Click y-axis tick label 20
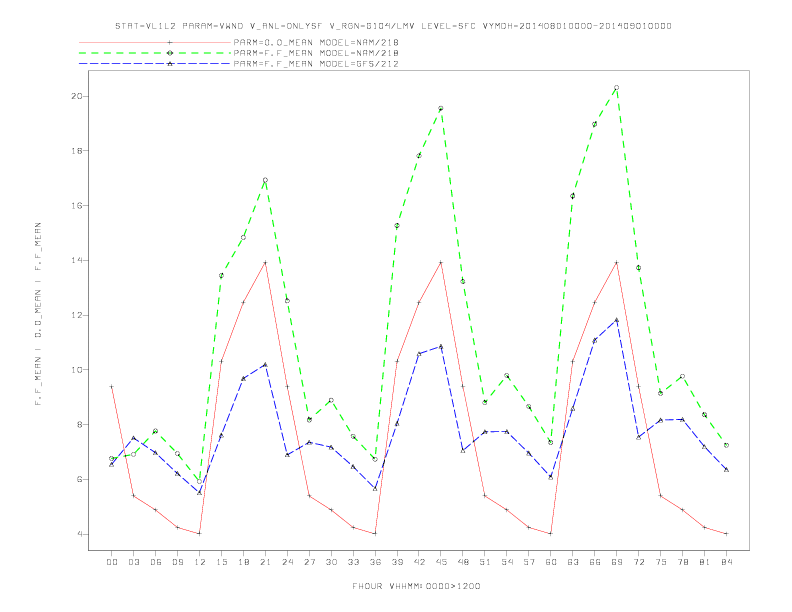Screen dimensions: 792x612 pyautogui.click(x=77, y=96)
